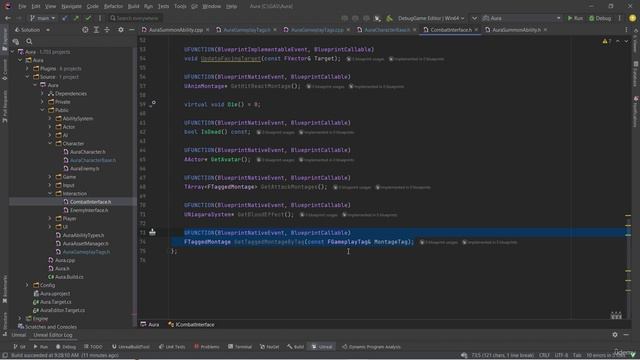Switch to Unreal Editor Log tab
This screenshot has width=640, height=360.
click(53, 335)
